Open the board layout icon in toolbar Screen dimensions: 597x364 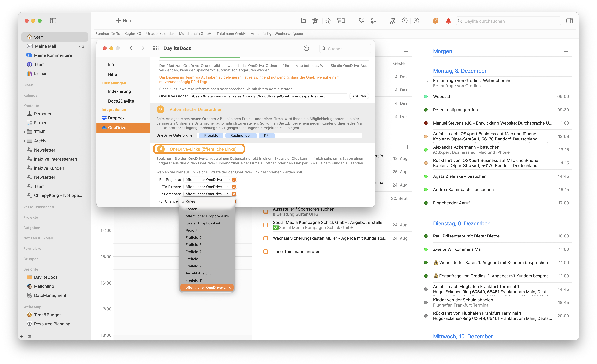pos(341,21)
